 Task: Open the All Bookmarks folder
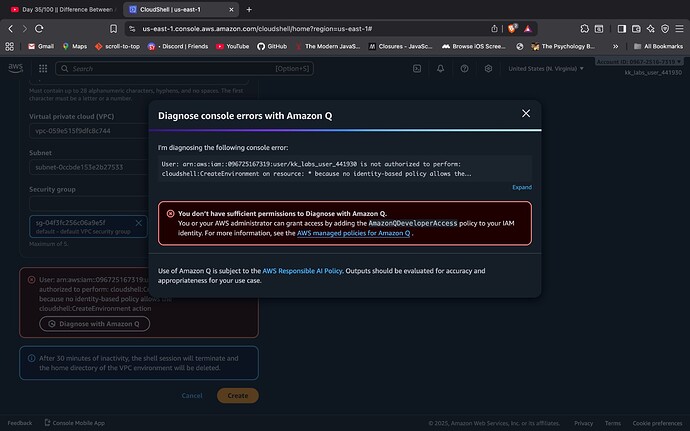coord(658,46)
